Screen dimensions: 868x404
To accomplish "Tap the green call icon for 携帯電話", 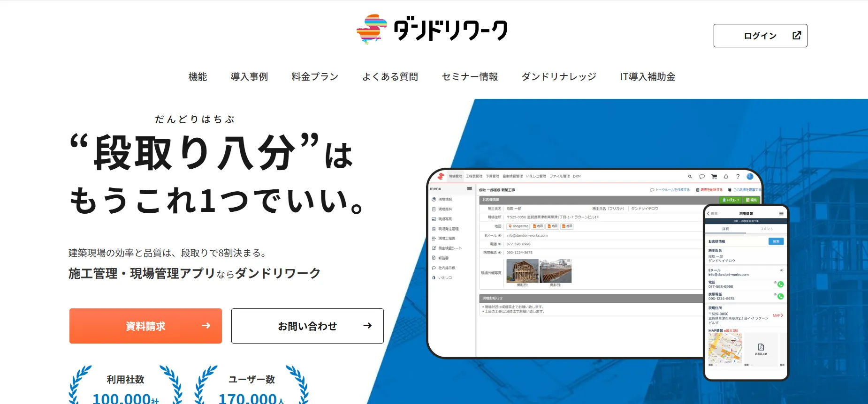I will pyautogui.click(x=781, y=296).
